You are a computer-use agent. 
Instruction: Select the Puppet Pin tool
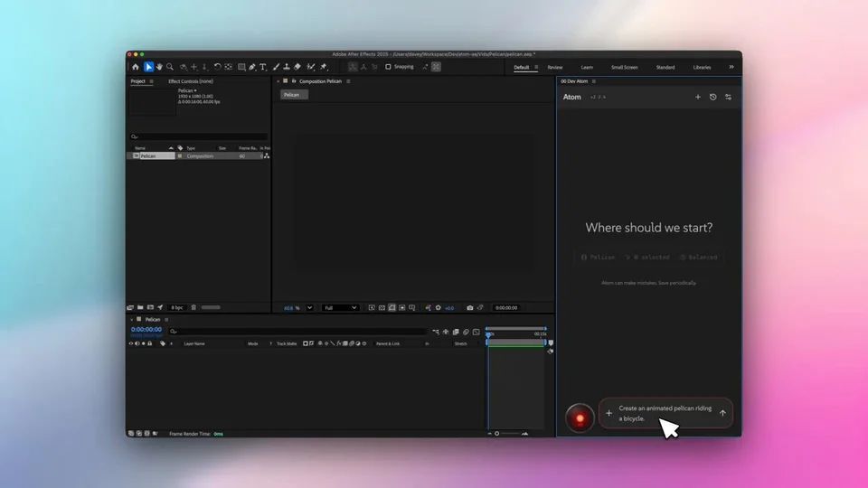(x=325, y=67)
